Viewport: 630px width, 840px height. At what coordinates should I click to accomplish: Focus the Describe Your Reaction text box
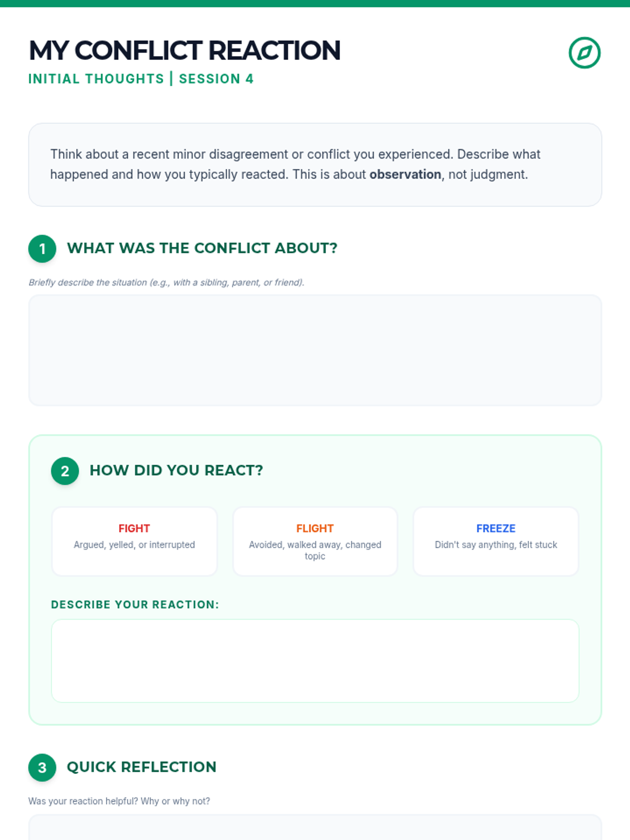(315, 660)
